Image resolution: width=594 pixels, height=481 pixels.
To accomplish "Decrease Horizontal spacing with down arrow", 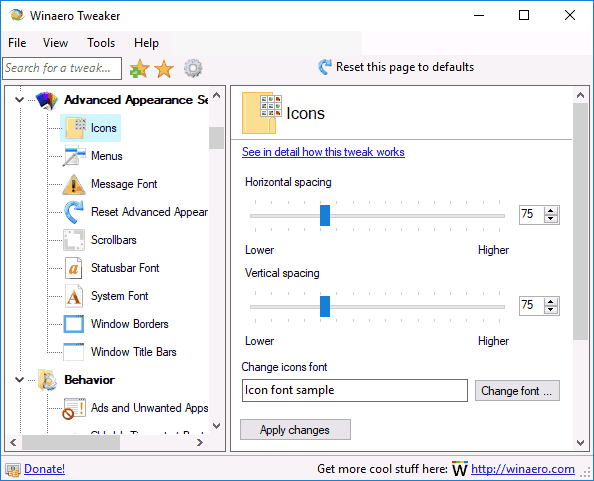I will click(x=551, y=219).
